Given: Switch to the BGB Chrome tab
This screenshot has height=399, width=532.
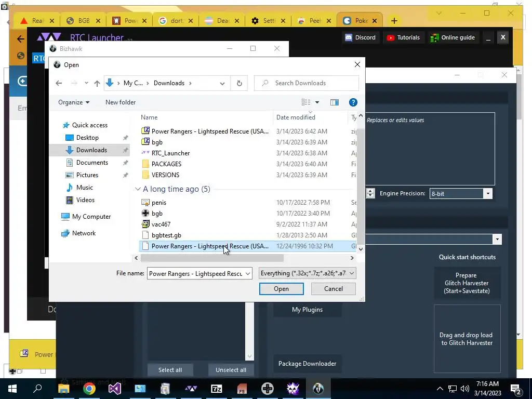Looking at the screenshot, I should click(84, 21).
